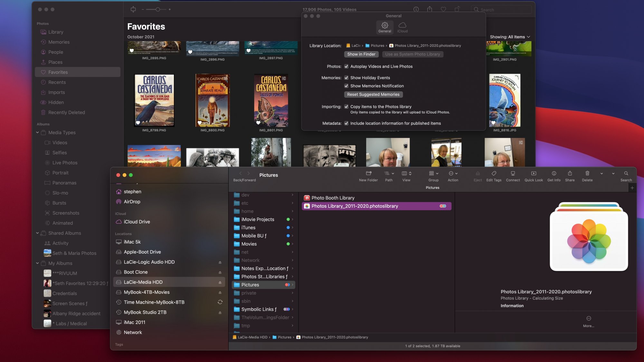Select the IMG_8801.PNG Tales of Power thumbnail

click(x=271, y=100)
